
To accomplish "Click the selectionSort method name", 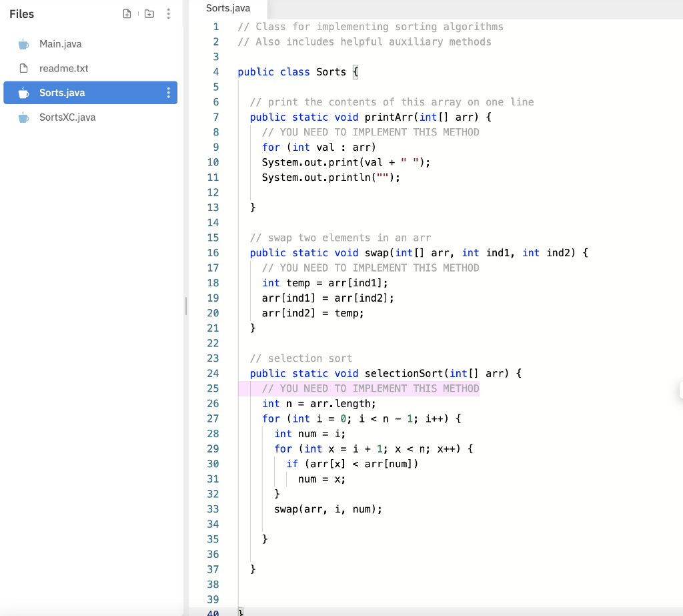I will 404,374.
